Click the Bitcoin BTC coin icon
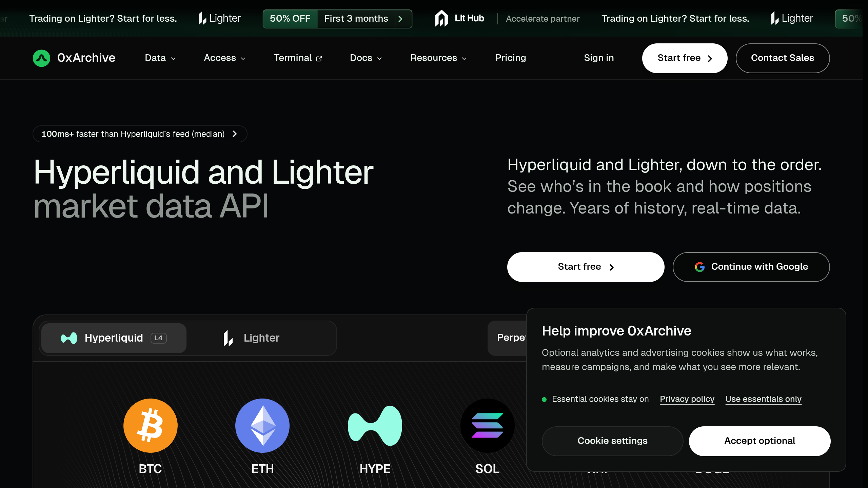 [150, 425]
